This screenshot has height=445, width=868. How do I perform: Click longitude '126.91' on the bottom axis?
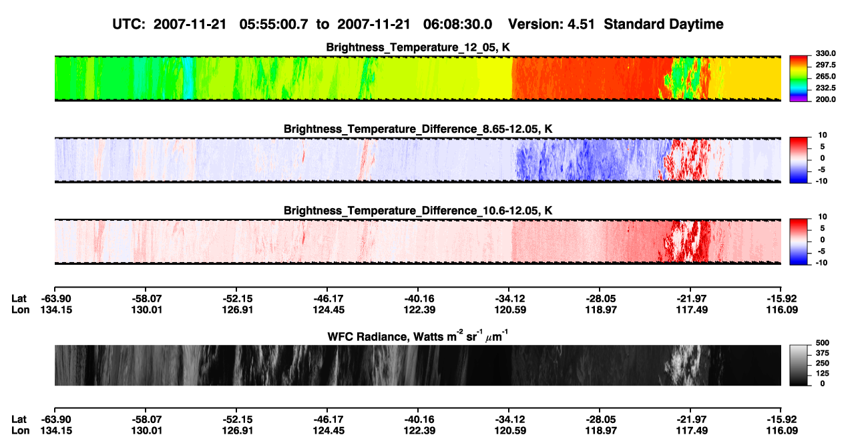(x=237, y=430)
